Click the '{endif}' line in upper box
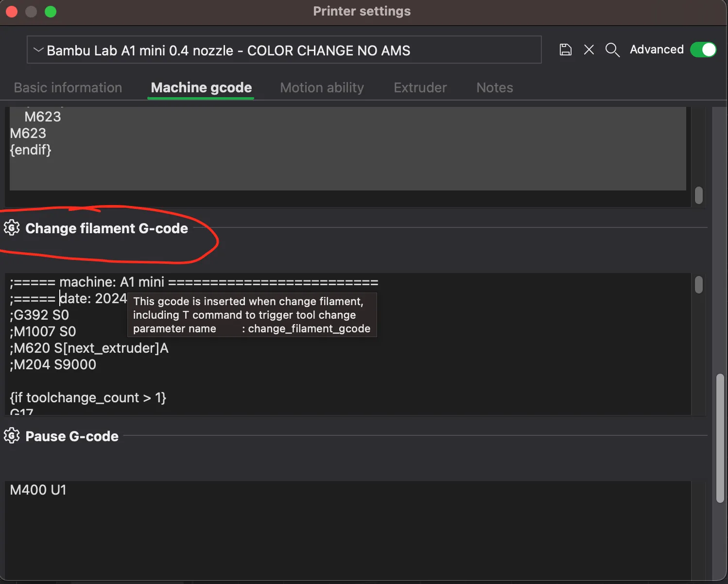 tap(31, 150)
